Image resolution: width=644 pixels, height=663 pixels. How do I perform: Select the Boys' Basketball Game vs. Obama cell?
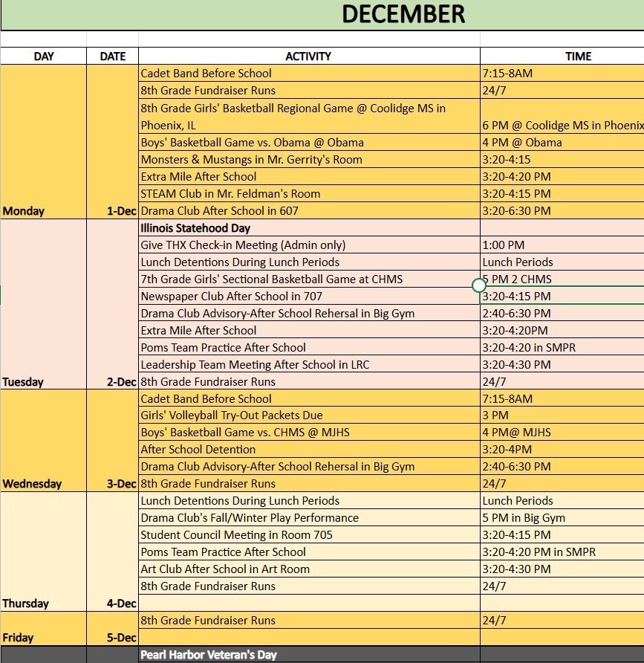[308, 143]
